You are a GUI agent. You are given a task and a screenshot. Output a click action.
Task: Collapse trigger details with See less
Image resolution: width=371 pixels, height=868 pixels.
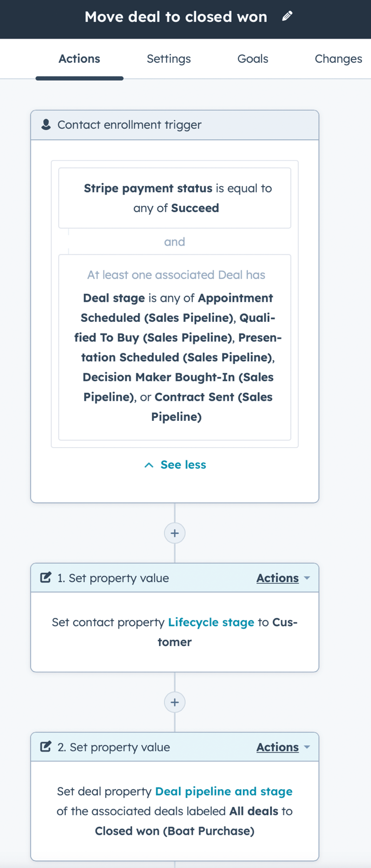point(183,465)
